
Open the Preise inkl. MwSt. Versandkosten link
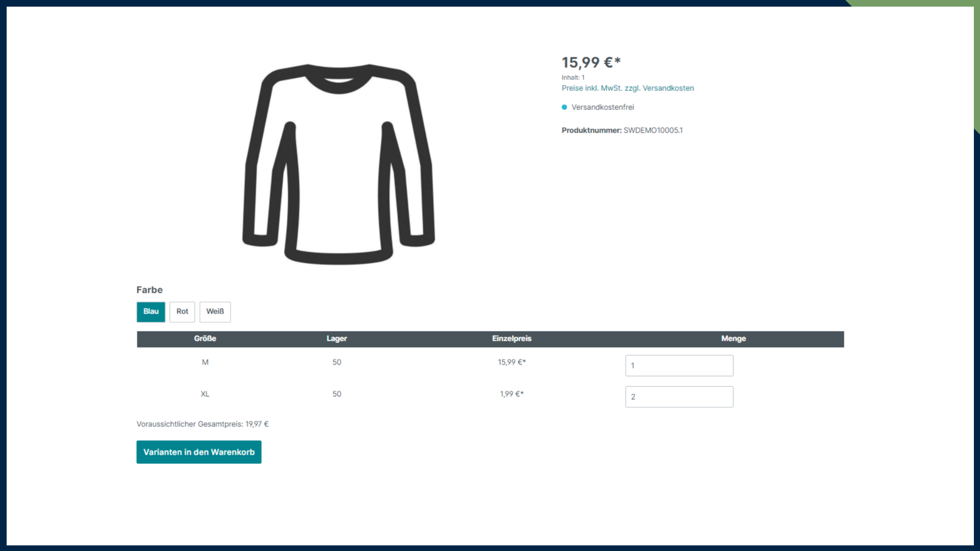627,88
